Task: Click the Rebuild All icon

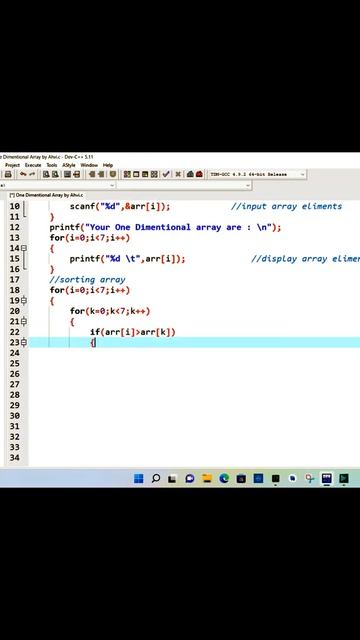Action: (x=153, y=174)
